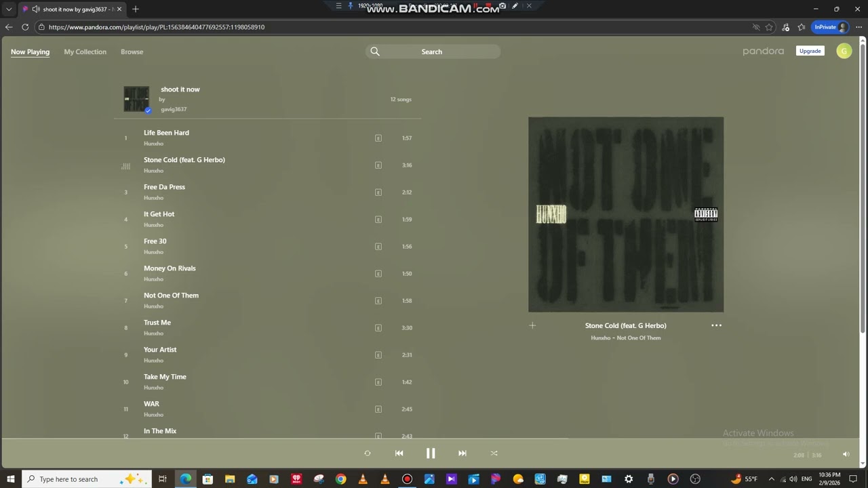
Task: Open gavig3637 profile link
Action: [x=174, y=109]
